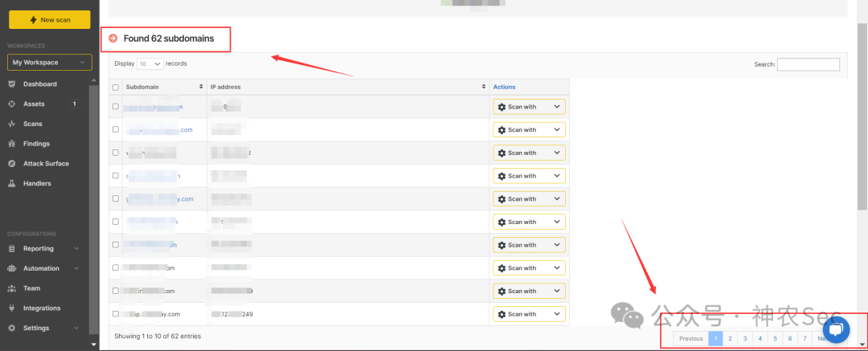Go to results page 1
This screenshot has width=868, height=351.
click(x=716, y=339)
